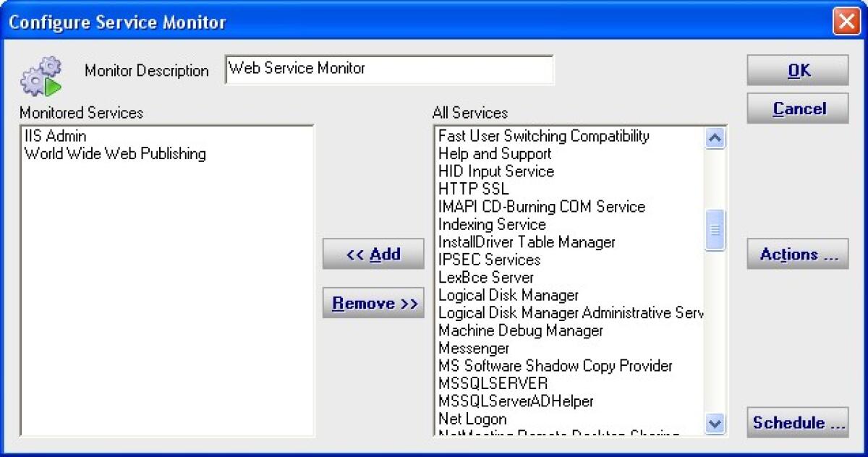
Task: Cancel the service monitor configuration
Action: coord(798,108)
